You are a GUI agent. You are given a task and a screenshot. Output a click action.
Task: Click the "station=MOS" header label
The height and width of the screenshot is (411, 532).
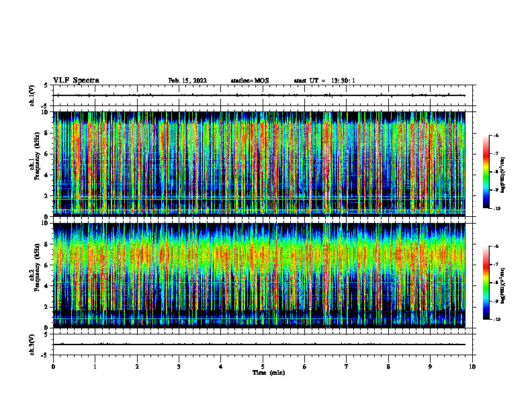tap(250, 81)
